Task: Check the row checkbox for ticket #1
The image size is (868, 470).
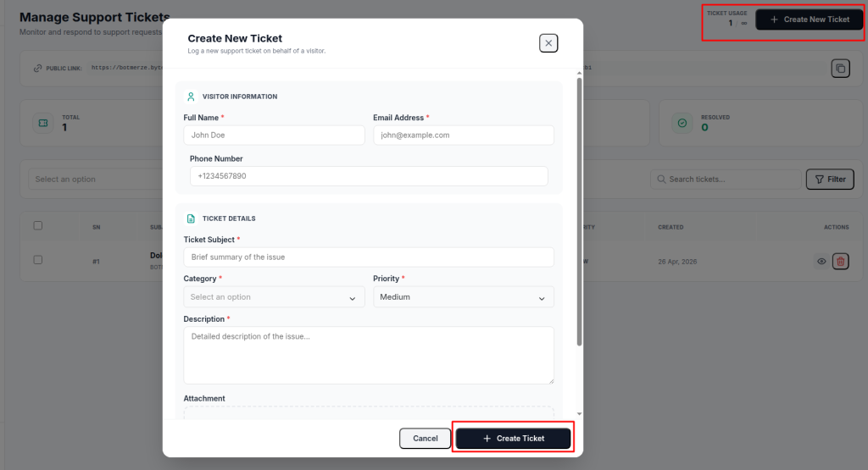Action: [37, 260]
